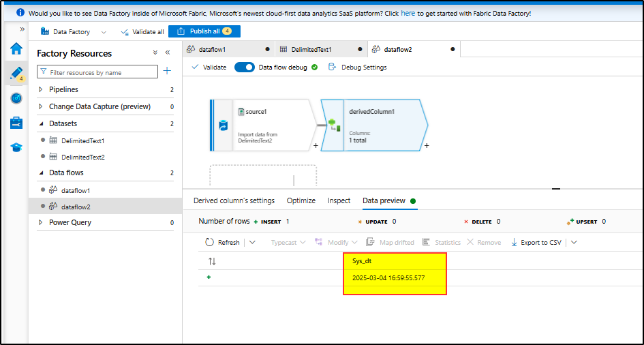
Task: Open the Optimize tab
Action: [x=301, y=201]
